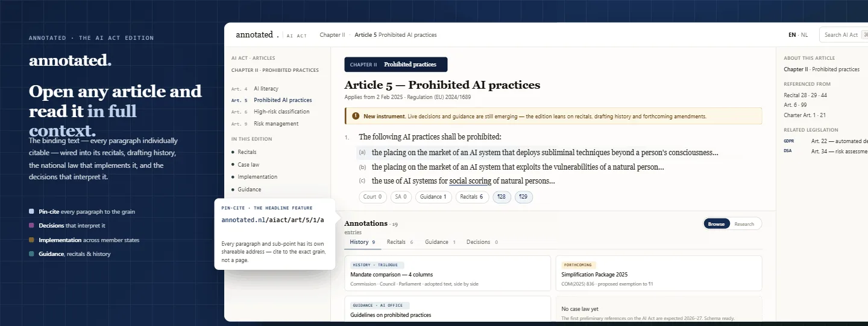Open the Recitals annotations tab
Viewport: 868px width, 326px height.
(400, 242)
